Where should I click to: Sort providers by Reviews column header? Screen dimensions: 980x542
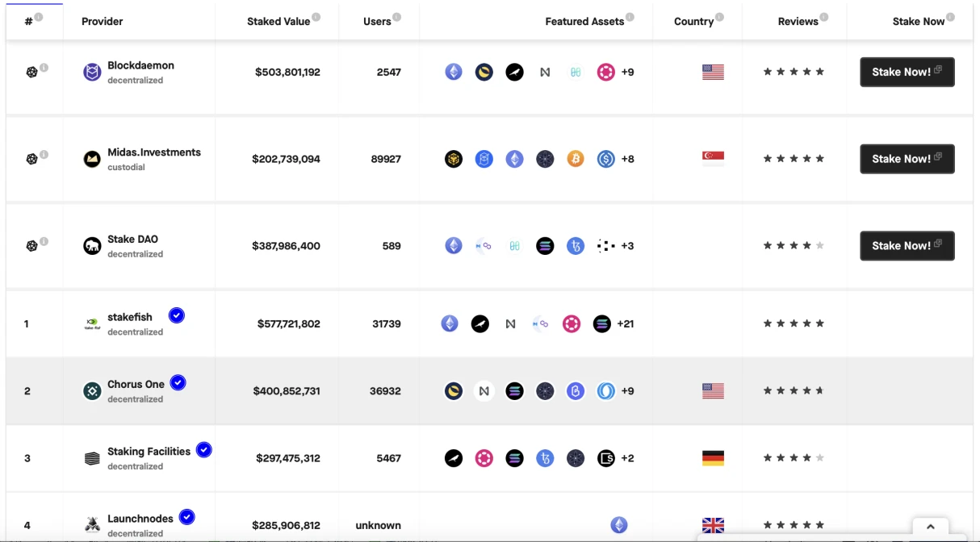798,22
